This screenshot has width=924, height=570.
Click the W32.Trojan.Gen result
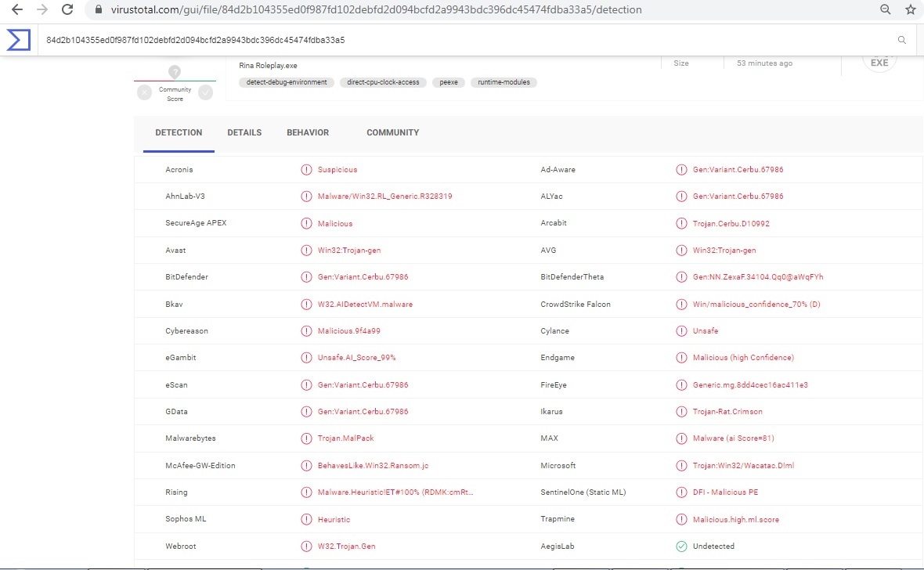pyautogui.click(x=346, y=547)
